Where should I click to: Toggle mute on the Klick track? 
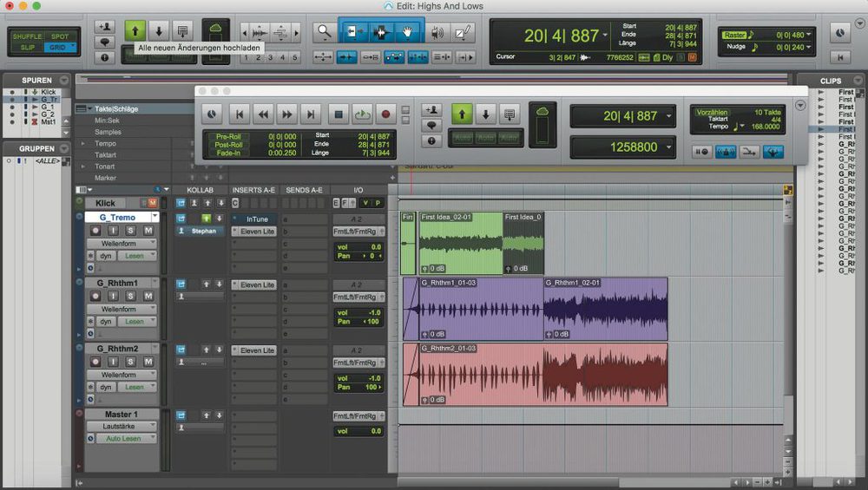[x=153, y=204]
